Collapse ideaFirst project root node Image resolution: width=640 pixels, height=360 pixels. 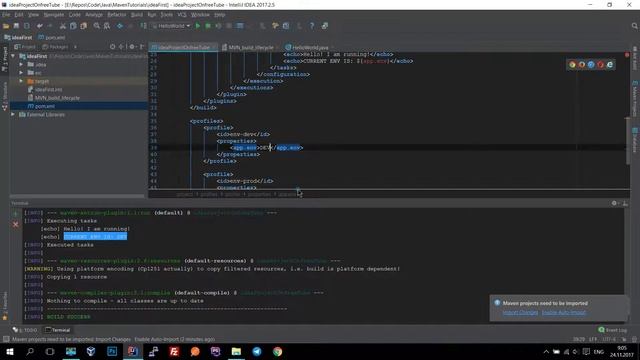13,56
